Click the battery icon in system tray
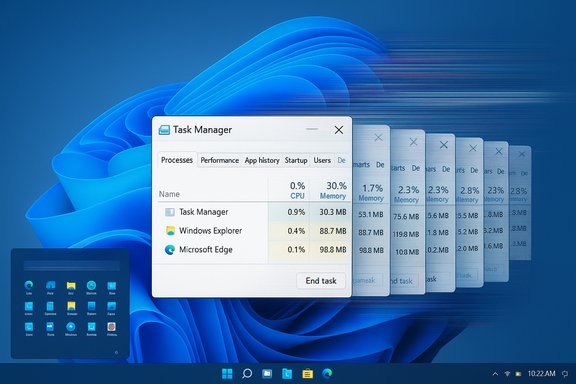 [x=518, y=374]
